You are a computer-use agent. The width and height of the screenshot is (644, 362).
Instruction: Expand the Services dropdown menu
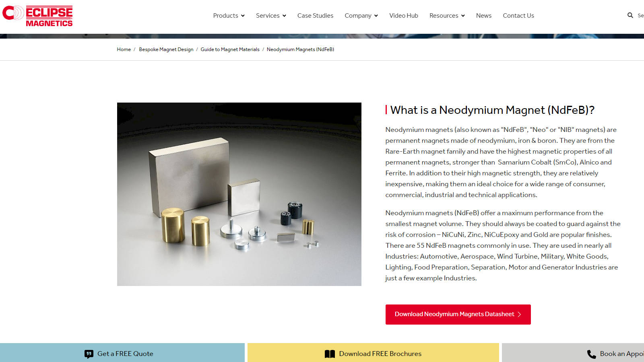point(271,16)
